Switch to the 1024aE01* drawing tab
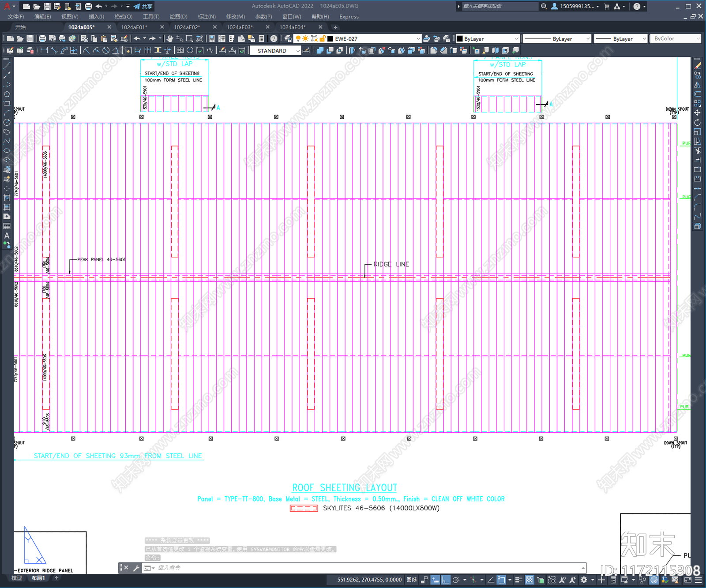Viewport: 706px width, 588px height. (x=134, y=27)
